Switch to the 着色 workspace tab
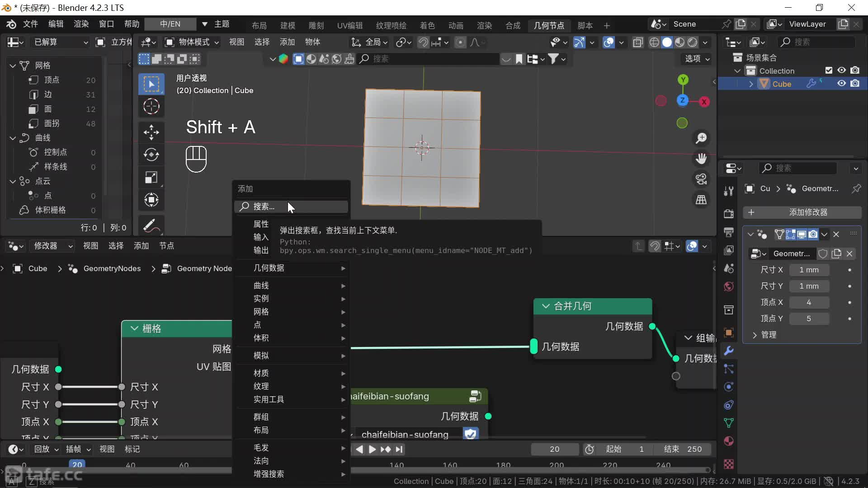The width and height of the screenshot is (868, 488). (x=427, y=25)
